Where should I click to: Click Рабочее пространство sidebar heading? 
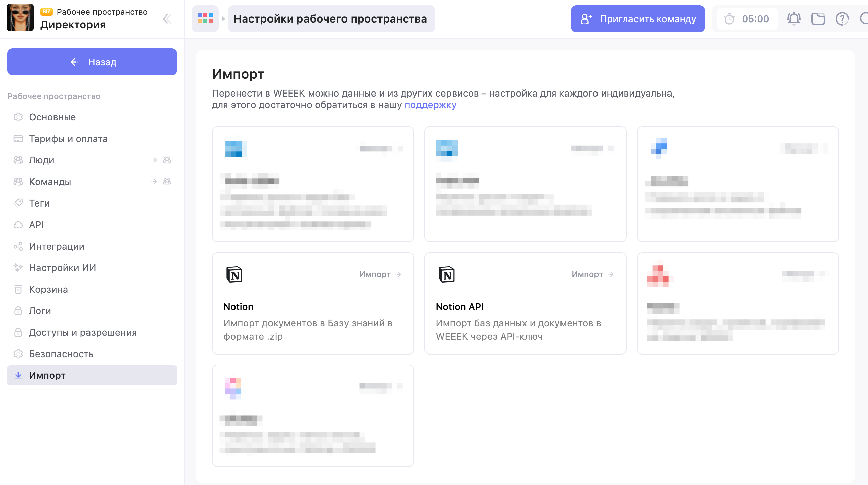click(x=54, y=96)
